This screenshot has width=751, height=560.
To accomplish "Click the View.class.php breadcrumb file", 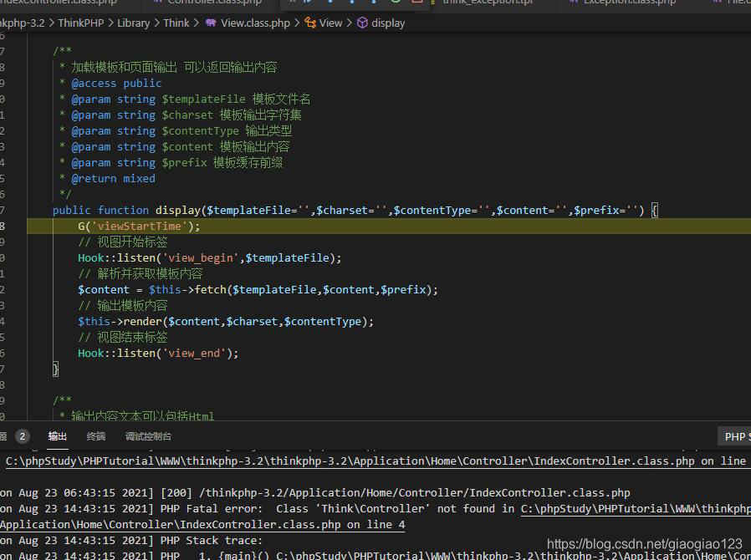I will (255, 23).
